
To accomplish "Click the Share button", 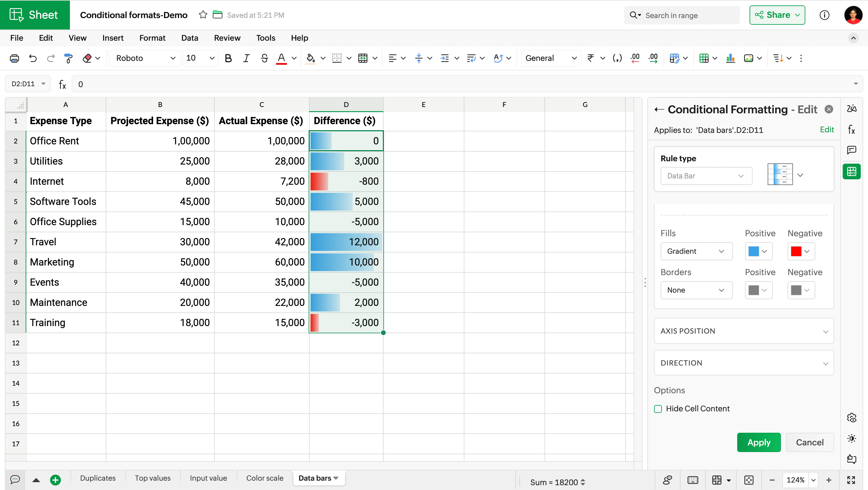I will point(777,15).
